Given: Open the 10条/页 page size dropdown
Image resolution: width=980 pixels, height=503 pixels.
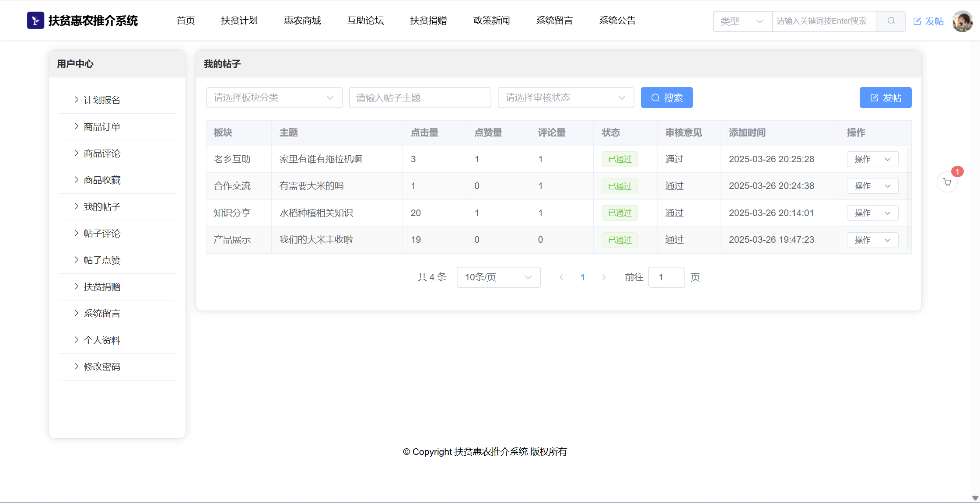Looking at the screenshot, I should click(498, 277).
